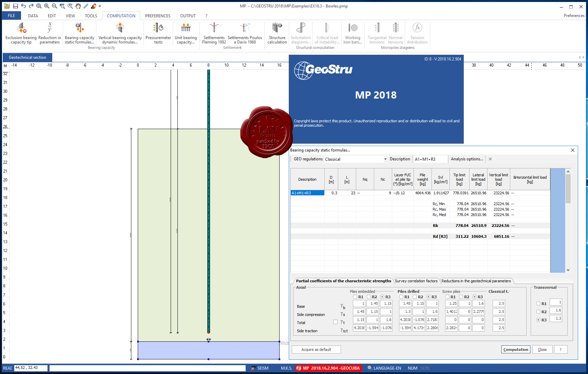588x374 pixels.
Task: Select R1 under Screw piles
Action: pyautogui.click(x=447, y=297)
